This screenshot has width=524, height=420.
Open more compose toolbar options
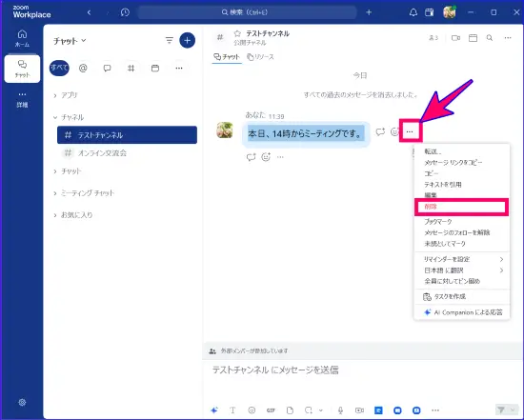coord(435,410)
